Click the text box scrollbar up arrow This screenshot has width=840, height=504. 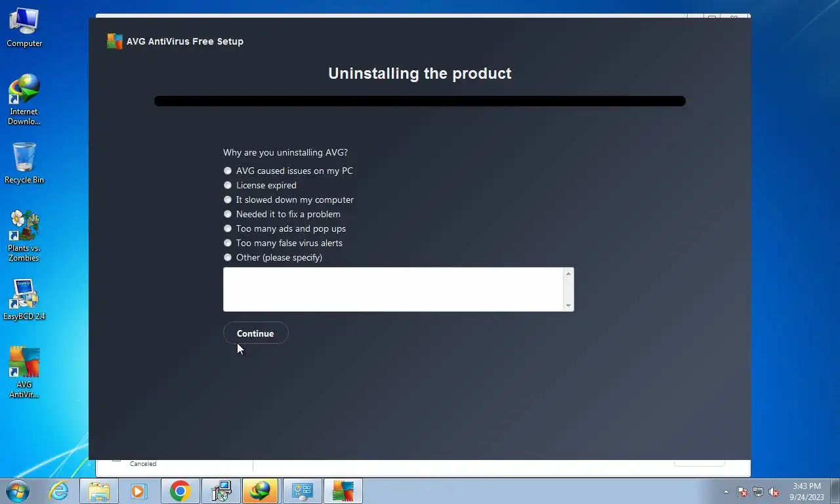tap(568, 273)
